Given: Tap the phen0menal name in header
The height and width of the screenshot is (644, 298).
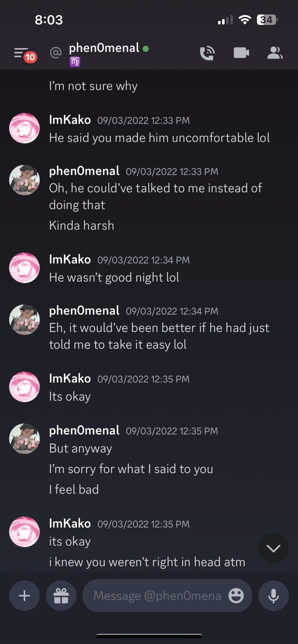Looking at the screenshot, I should point(104,48).
